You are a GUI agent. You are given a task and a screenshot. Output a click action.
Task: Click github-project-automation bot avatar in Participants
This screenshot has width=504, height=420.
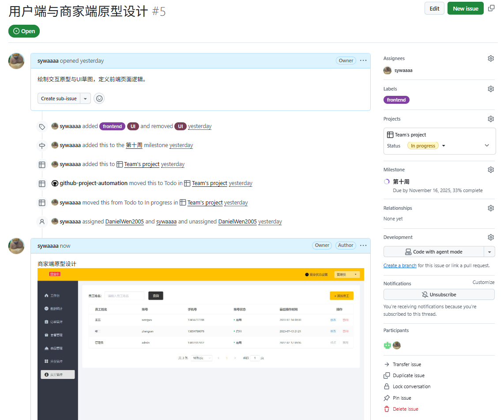[387, 345]
